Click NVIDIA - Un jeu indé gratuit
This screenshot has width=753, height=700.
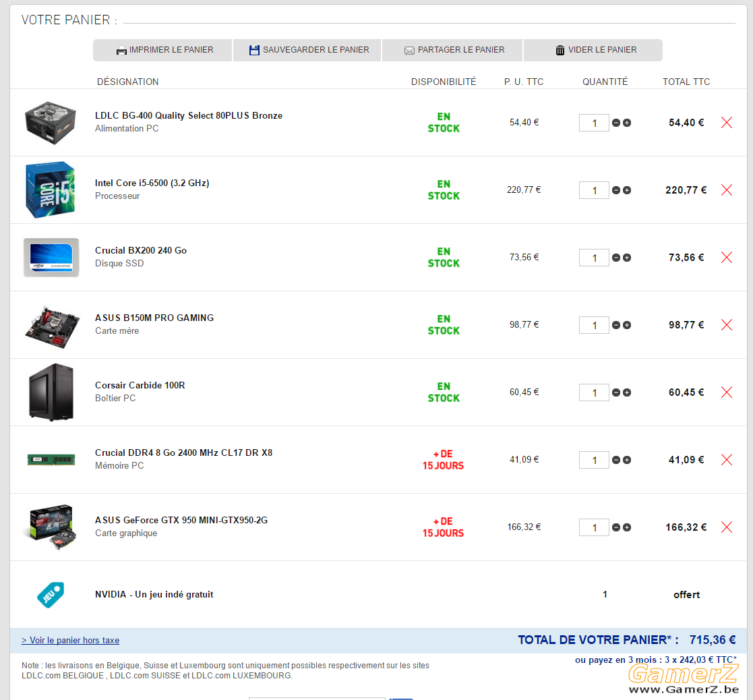pyautogui.click(x=154, y=595)
